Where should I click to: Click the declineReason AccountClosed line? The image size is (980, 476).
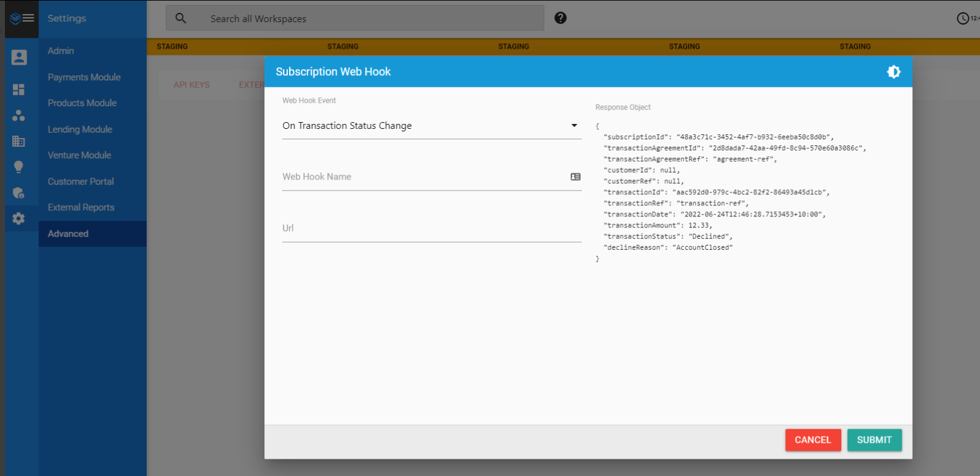[668, 248]
